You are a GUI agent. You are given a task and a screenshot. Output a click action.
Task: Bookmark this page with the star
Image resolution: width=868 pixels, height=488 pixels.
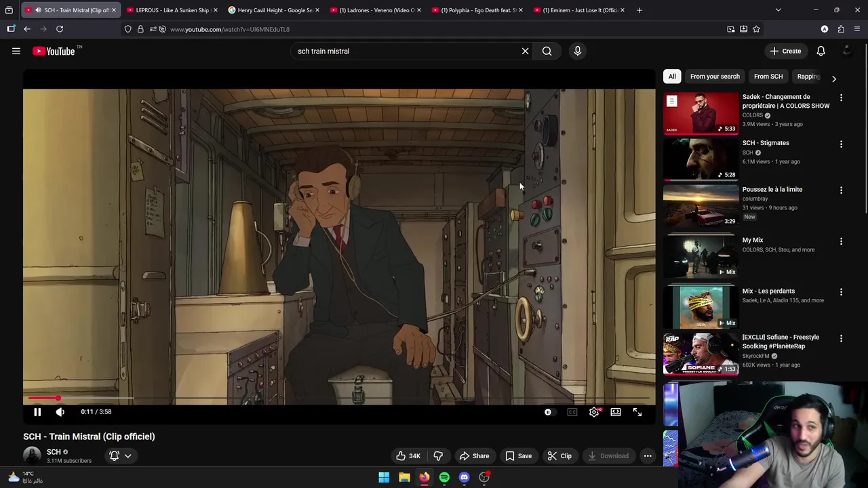756,29
